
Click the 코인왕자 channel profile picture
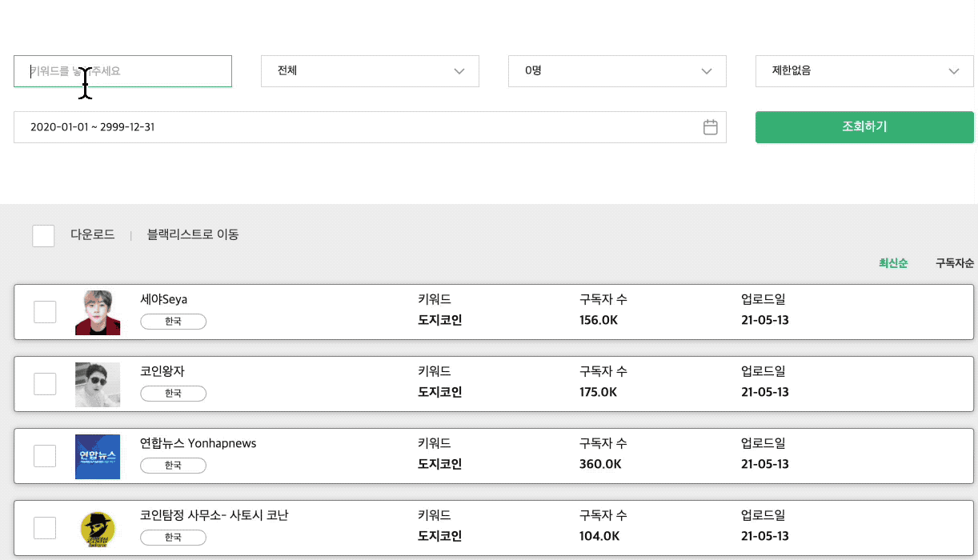click(98, 384)
